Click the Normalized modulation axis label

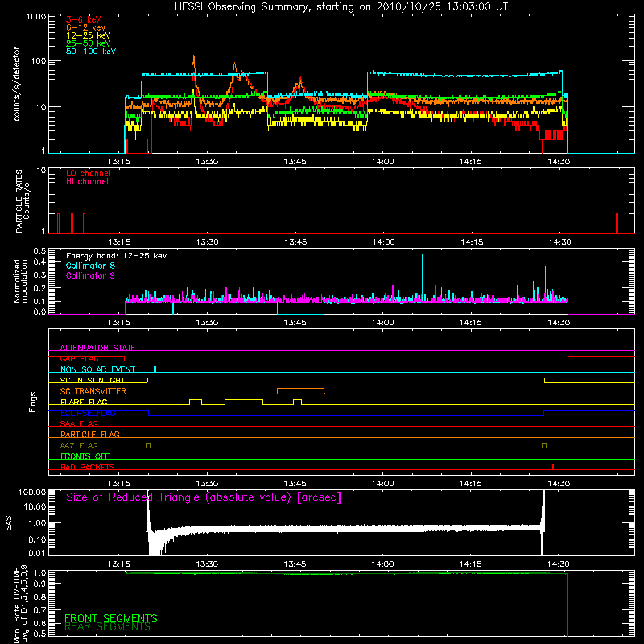[20, 281]
